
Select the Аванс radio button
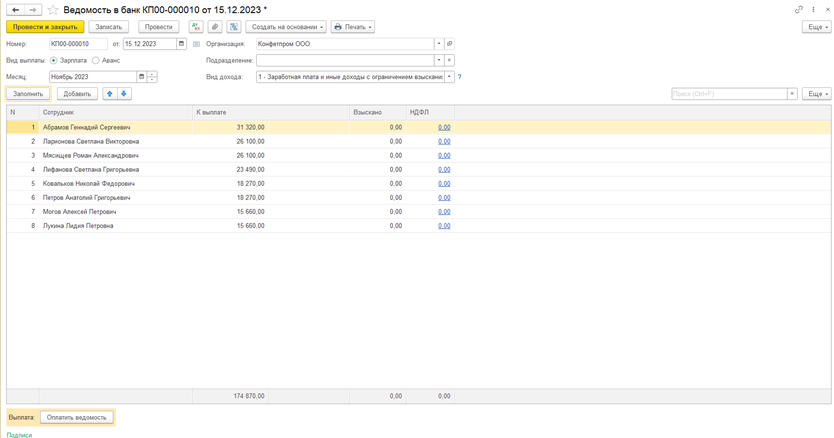(96, 61)
